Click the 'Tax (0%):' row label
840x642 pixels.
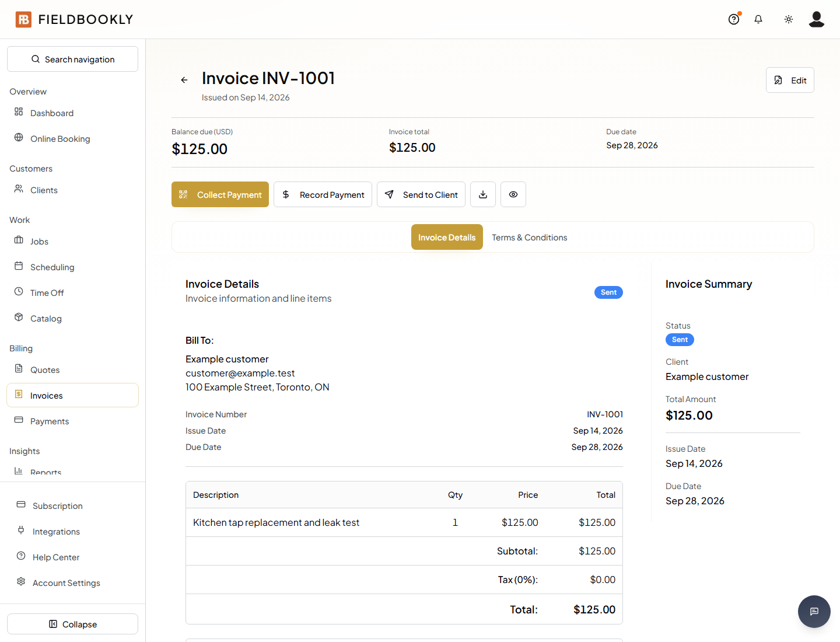517,580
